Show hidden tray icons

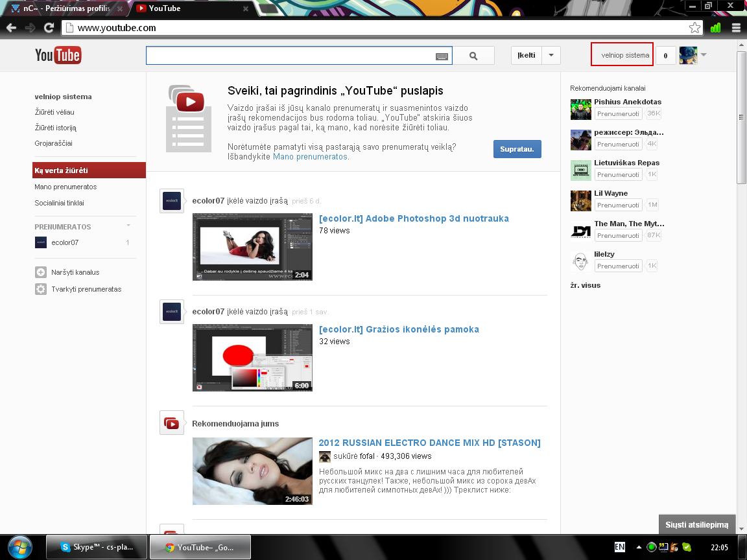tap(639, 547)
